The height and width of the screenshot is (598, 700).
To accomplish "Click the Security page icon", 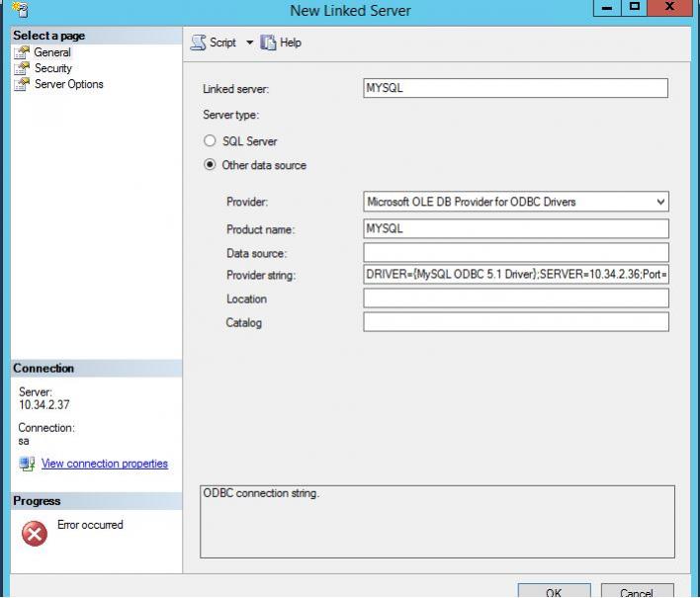I will click(22, 68).
